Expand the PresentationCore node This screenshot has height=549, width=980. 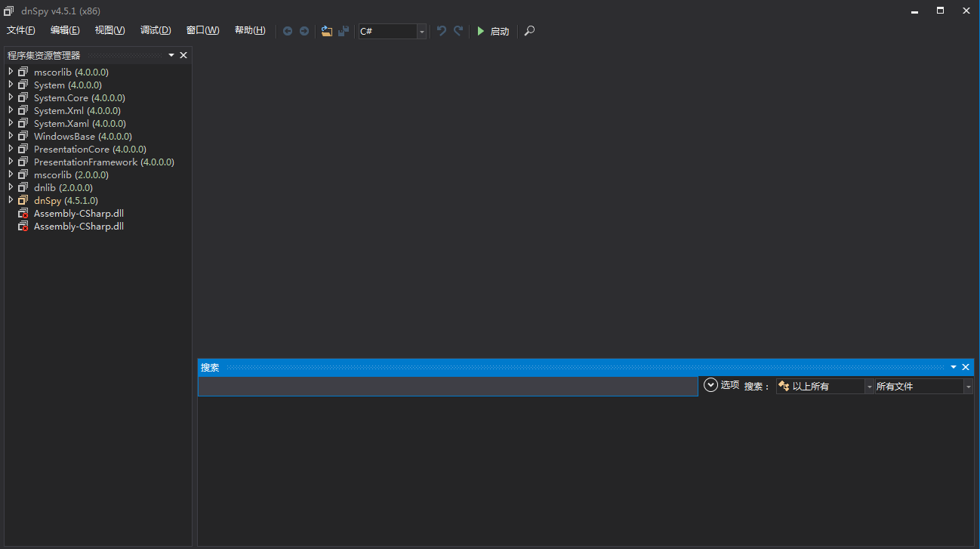coord(11,149)
